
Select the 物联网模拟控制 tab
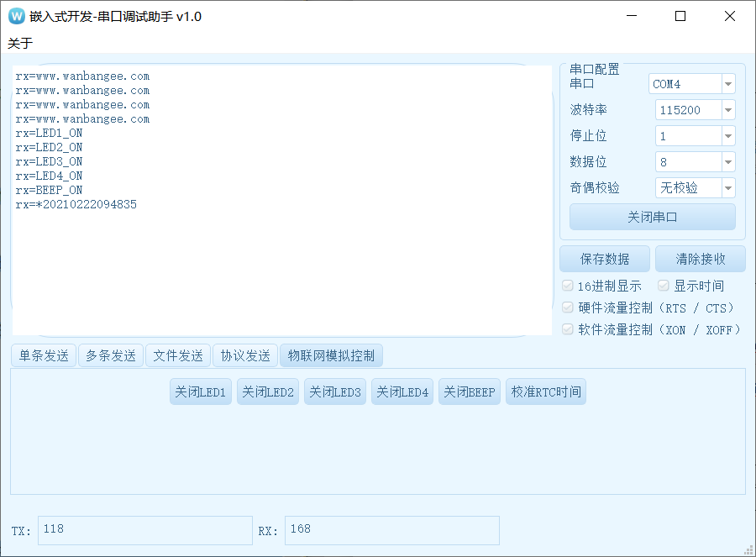tap(331, 356)
